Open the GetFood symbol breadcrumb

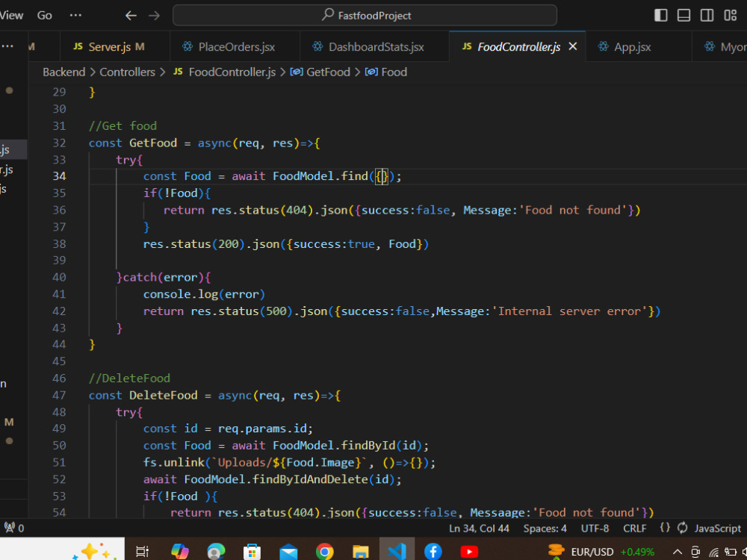[x=327, y=72]
